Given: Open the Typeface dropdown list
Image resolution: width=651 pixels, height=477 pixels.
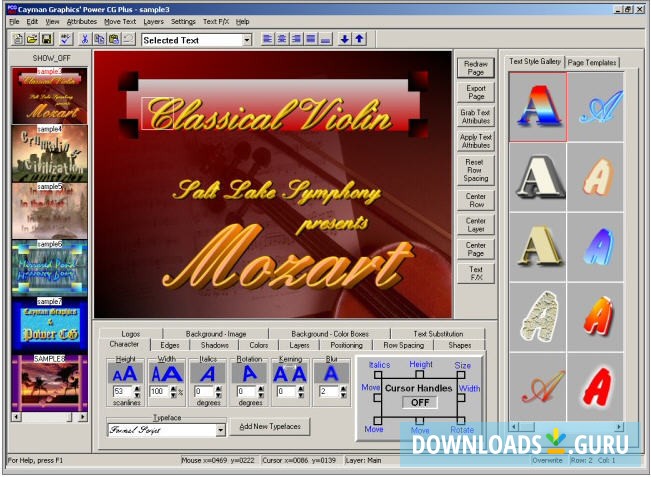Looking at the screenshot, I should (221, 430).
